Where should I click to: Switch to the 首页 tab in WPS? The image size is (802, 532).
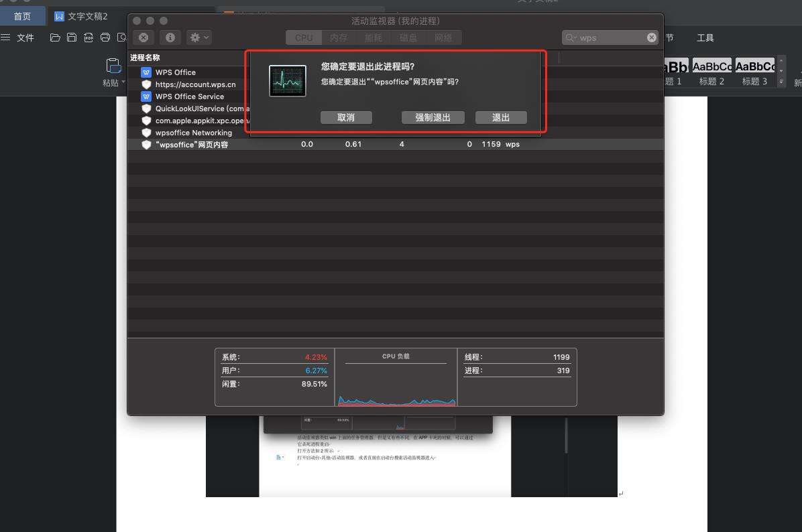tap(22, 16)
